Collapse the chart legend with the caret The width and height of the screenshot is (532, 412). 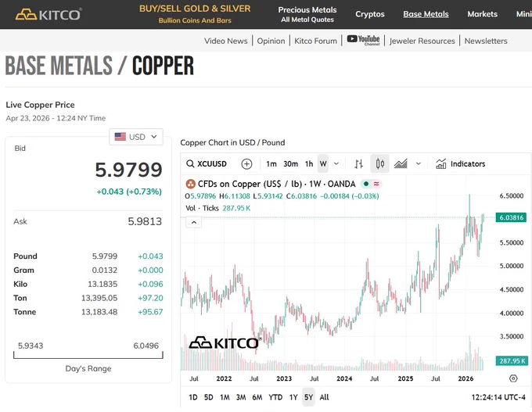tap(194, 223)
